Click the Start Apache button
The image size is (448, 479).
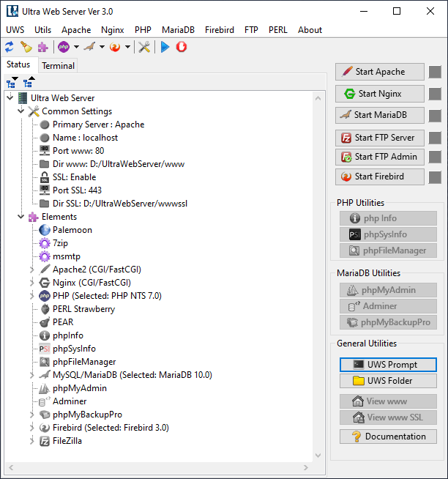380,72
